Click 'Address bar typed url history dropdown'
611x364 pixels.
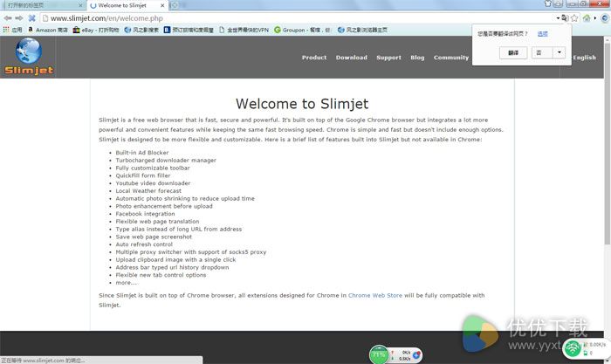point(172,267)
